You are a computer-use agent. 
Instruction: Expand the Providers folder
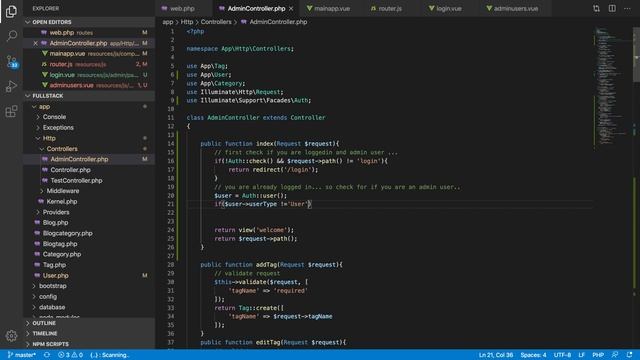[89, 212]
